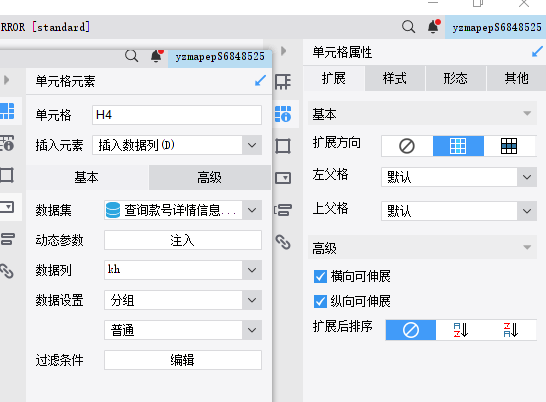Image resolution: width=546 pixels, height=402 pixels.
Task: Toggle 纵向可伸展 checkbox
Action: point(320,301)
